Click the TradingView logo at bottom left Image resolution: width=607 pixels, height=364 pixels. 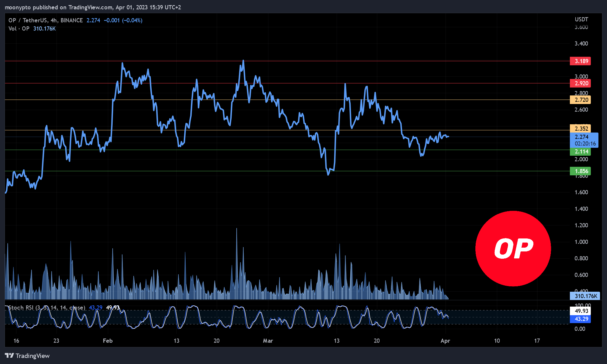tap(27, 356)
